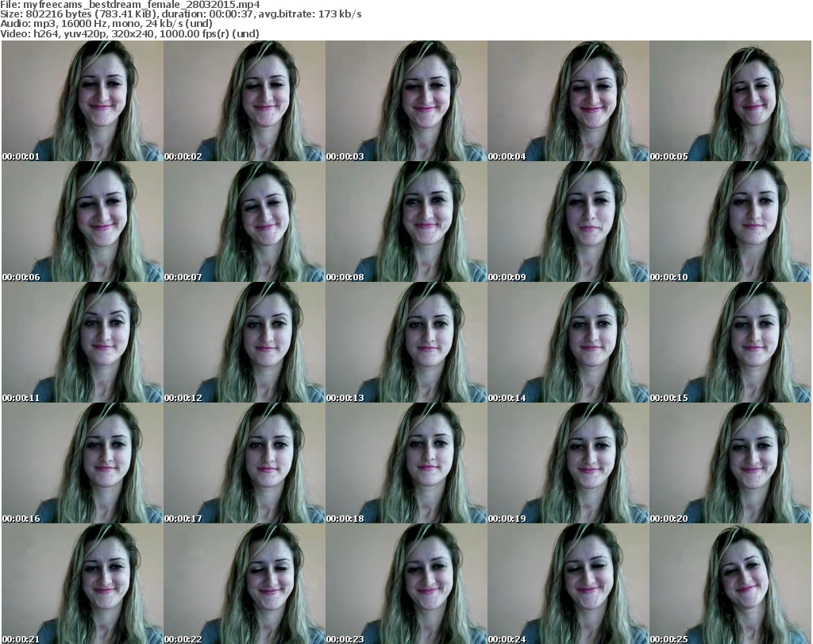Open the frame stamped 00:00:19
The image size is (813, 644).
[x=568, y=463]
